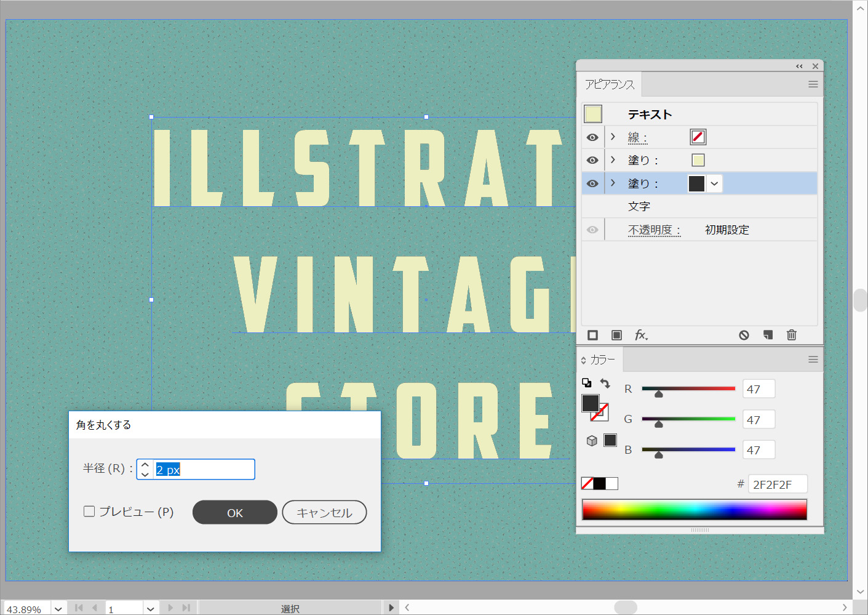Enable the Preview checkbox
868x615 pixels.
pyautogui.click(x=89, y=512)
